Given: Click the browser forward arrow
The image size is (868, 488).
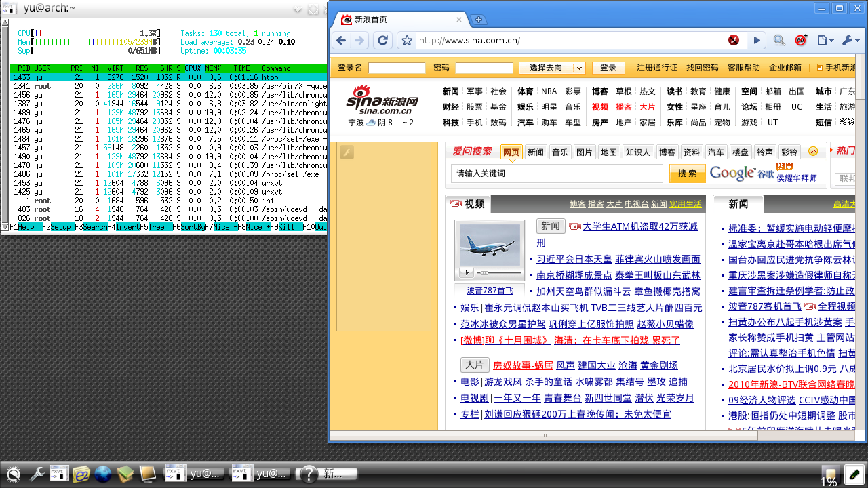Looking at the screenshot, I should point(359,41).
